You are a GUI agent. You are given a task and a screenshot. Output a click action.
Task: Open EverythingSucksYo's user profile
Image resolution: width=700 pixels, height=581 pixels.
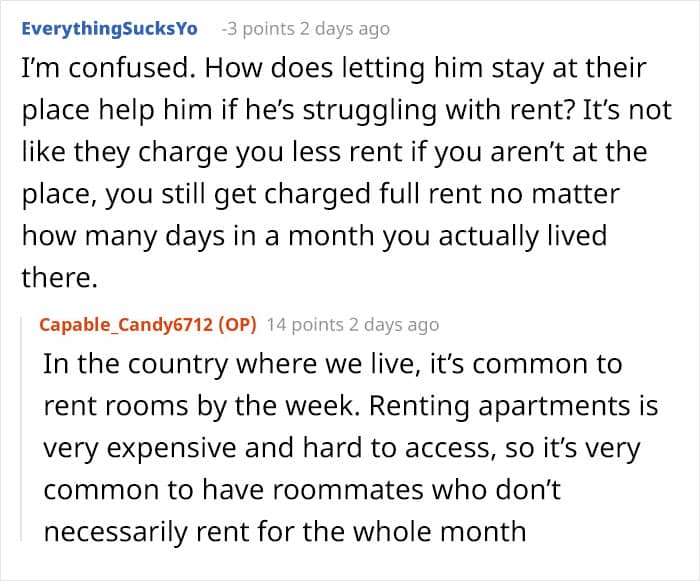[110, 29]
